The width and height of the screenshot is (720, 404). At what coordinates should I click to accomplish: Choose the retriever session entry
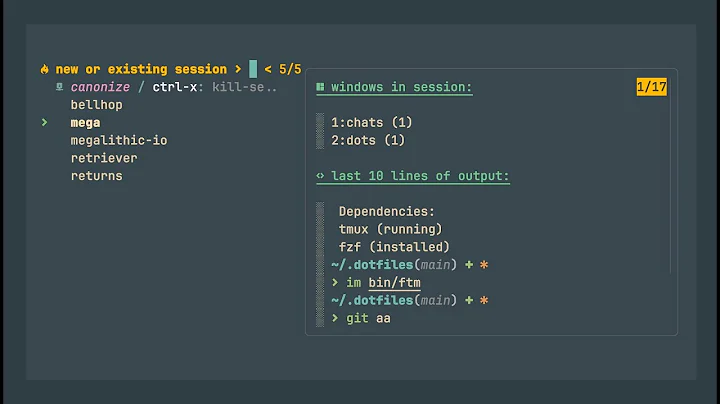[x=104, y=158]
